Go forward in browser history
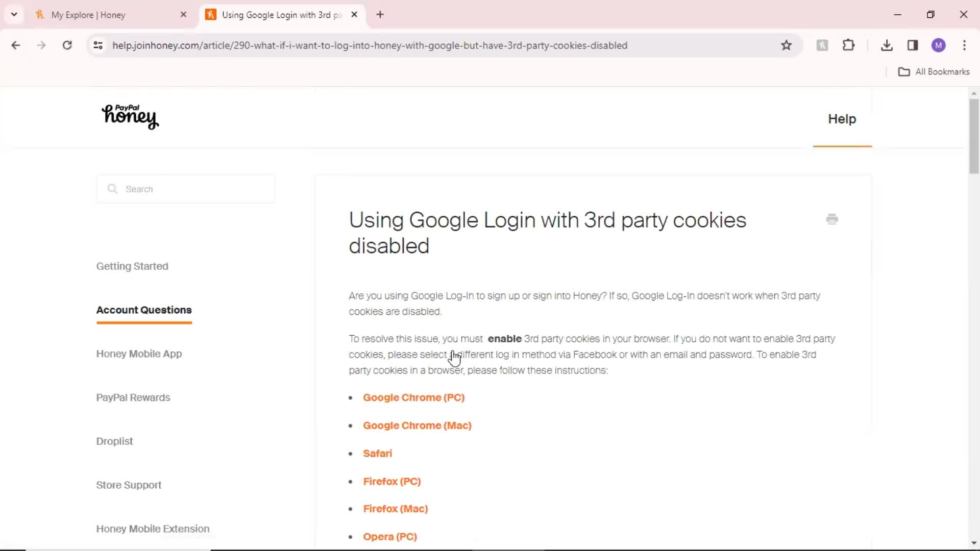Image resolution: width=980 pixels, height=551 pixels. tap(41, 45)
